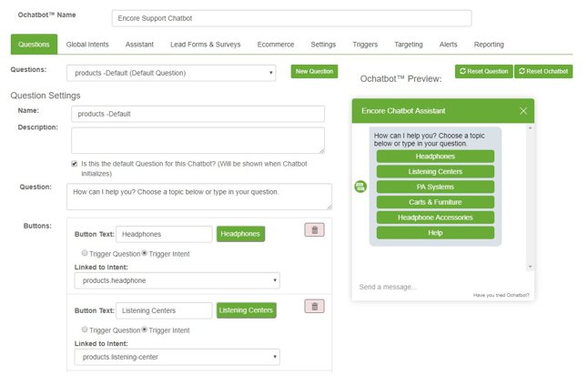Select Trigger Question radio for Headphones
The image size is (588, 385).
pyautogui.click(x=85, y=253)
